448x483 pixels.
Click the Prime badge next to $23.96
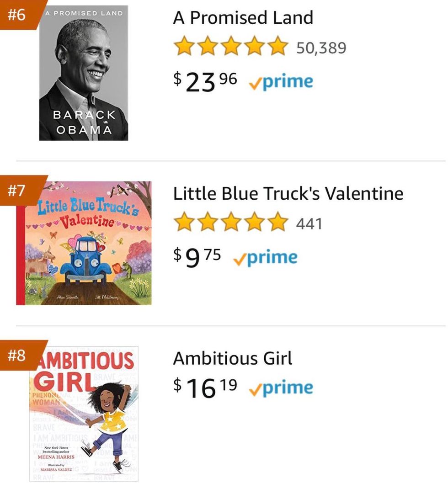[281, 82]
